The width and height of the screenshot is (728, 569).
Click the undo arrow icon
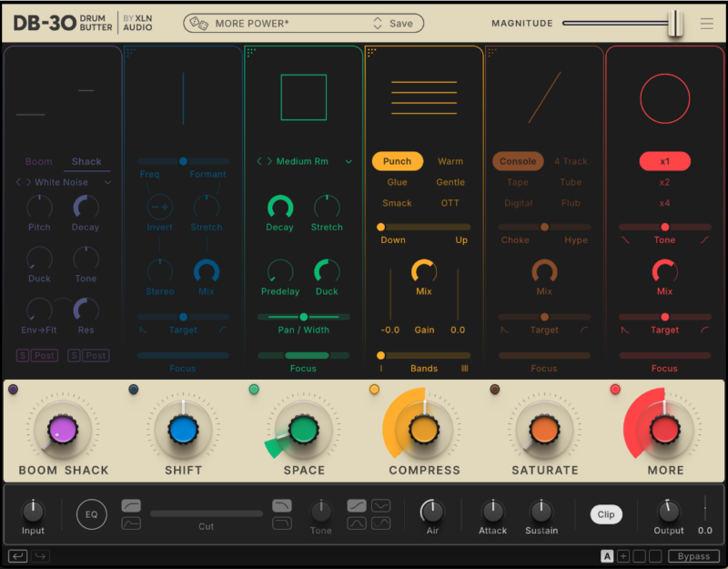click(x=17, y=556)
